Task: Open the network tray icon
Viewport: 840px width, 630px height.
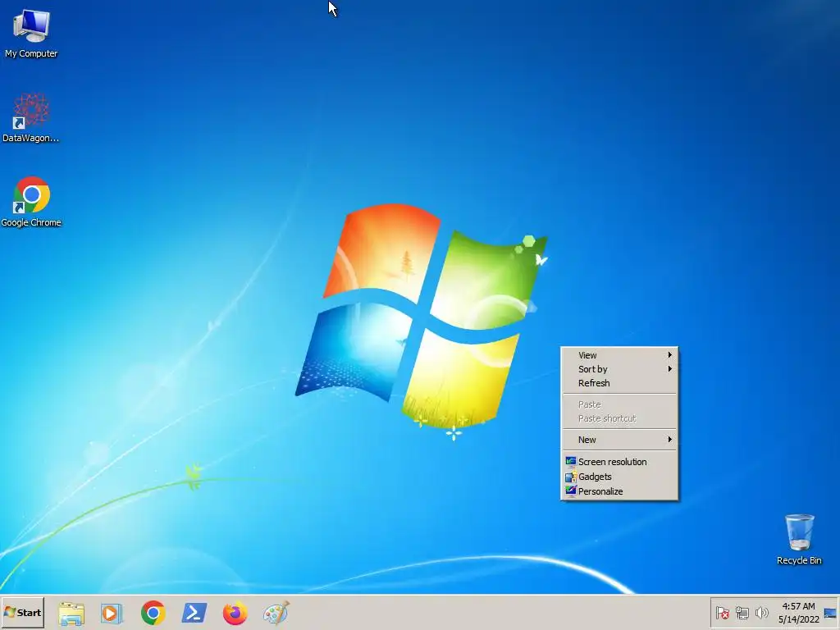Action: 742,613
